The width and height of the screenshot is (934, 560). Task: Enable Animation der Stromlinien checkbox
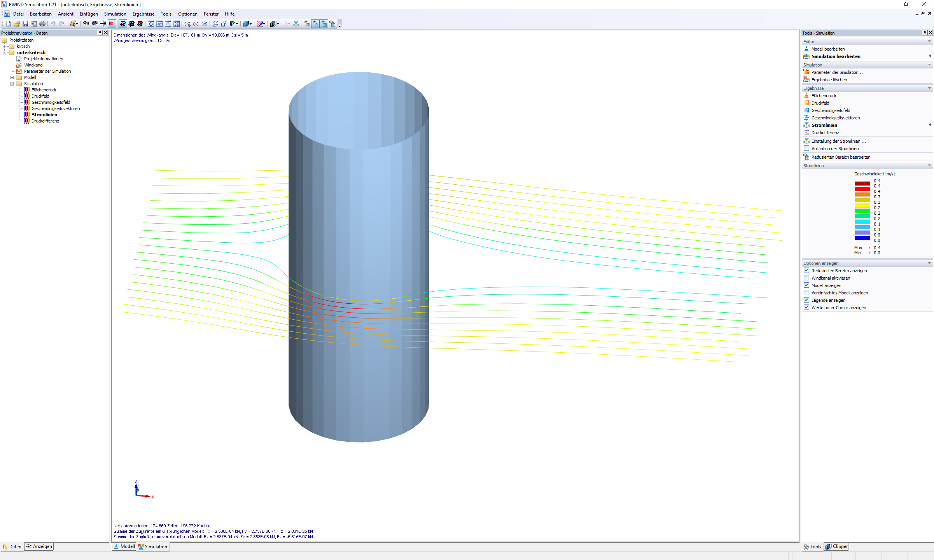point(806,149)
